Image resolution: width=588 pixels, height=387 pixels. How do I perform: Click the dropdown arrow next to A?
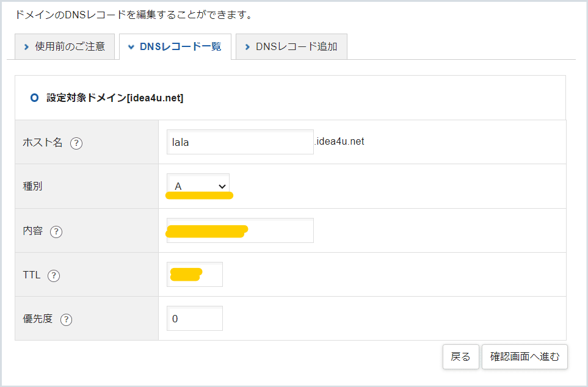222,185
